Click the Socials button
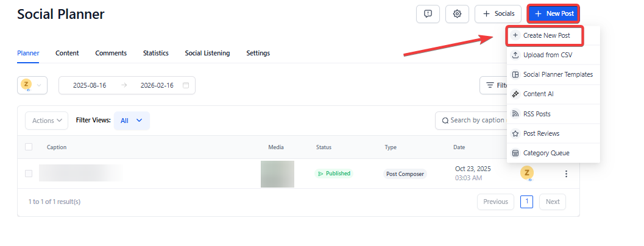644x246 pixels. click(498, 14)
